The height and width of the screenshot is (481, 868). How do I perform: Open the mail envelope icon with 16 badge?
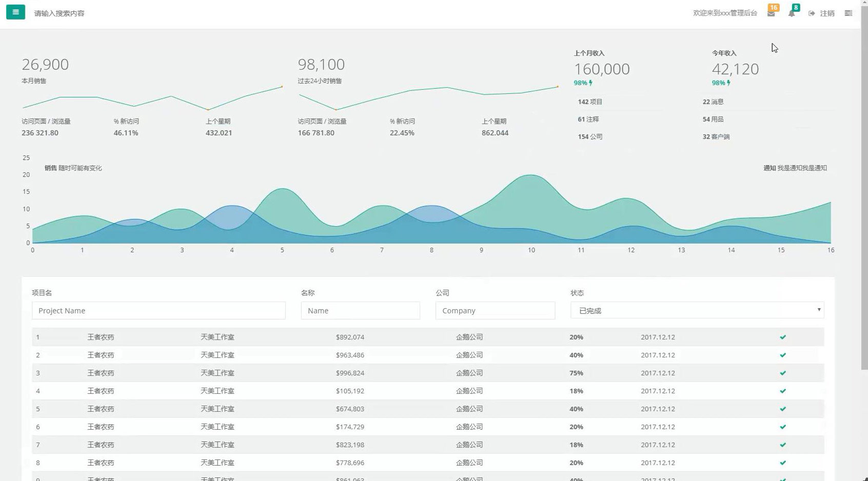[771, 13]
